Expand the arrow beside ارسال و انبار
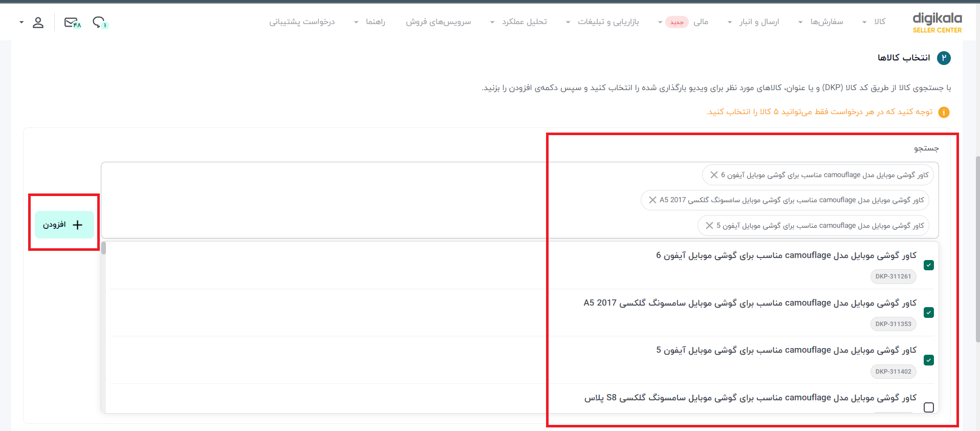980x431 pixels. click(x=730, y=22)
